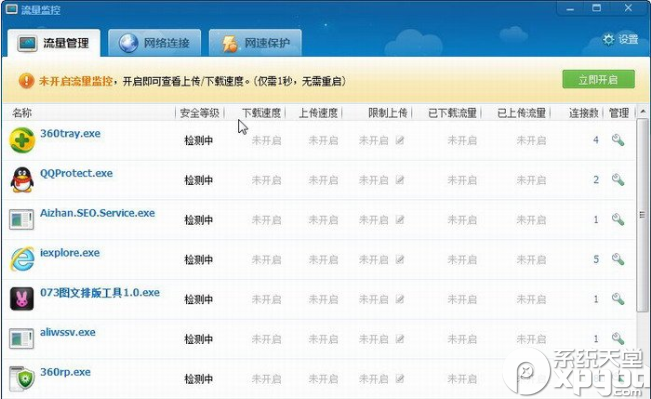Sort by the 限制上传 column header
The width and height of the screenshot is (651, 399).
click(388, 113)
